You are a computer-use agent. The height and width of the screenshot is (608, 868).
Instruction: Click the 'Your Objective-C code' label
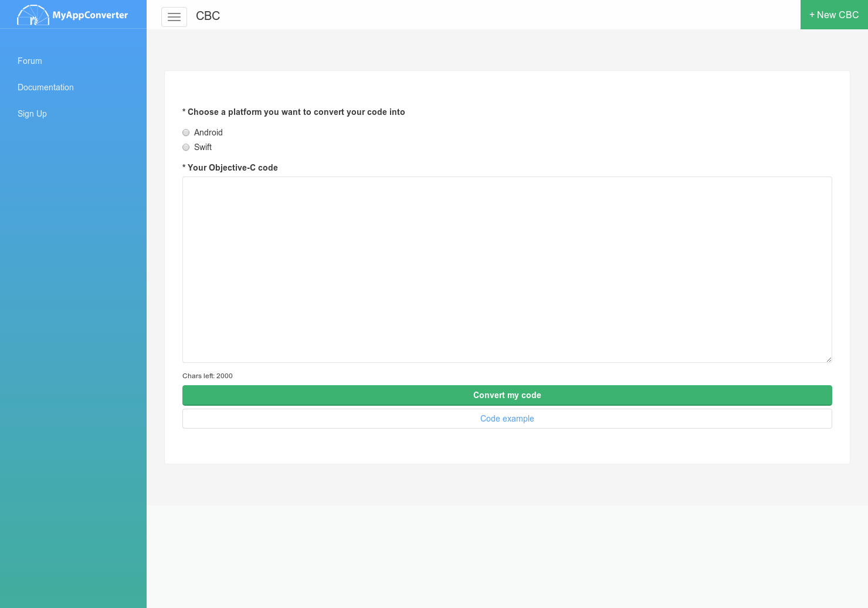coord(230,168)
